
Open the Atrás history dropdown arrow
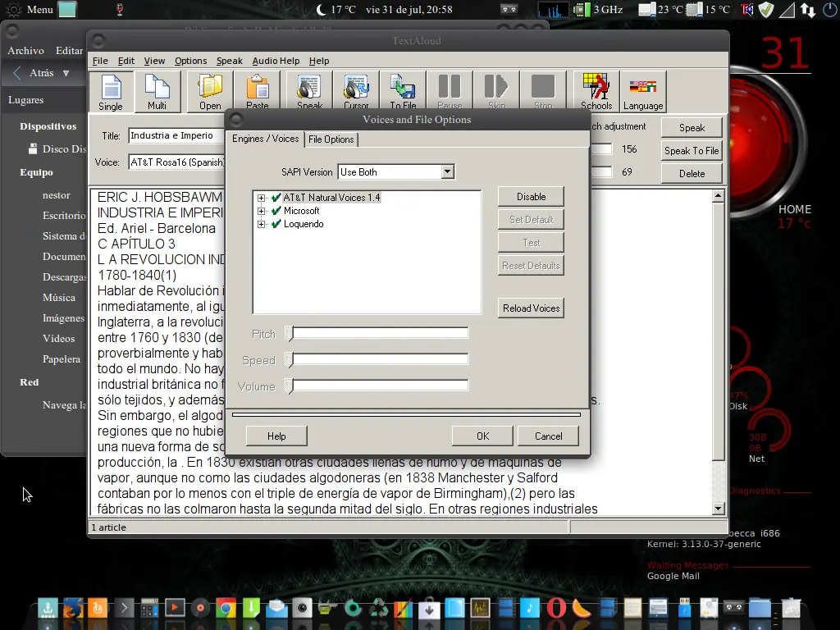click(66, 73)
